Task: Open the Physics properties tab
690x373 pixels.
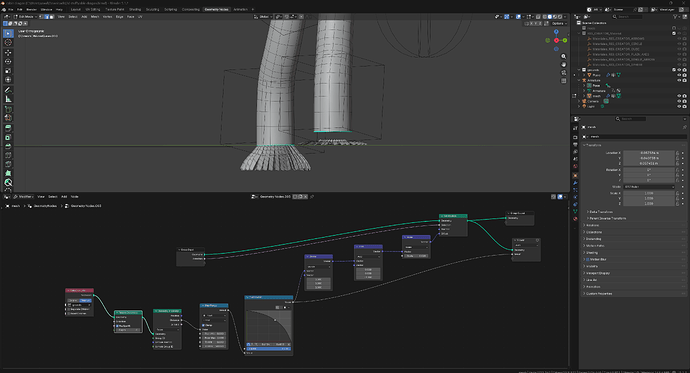Action: 575,197
